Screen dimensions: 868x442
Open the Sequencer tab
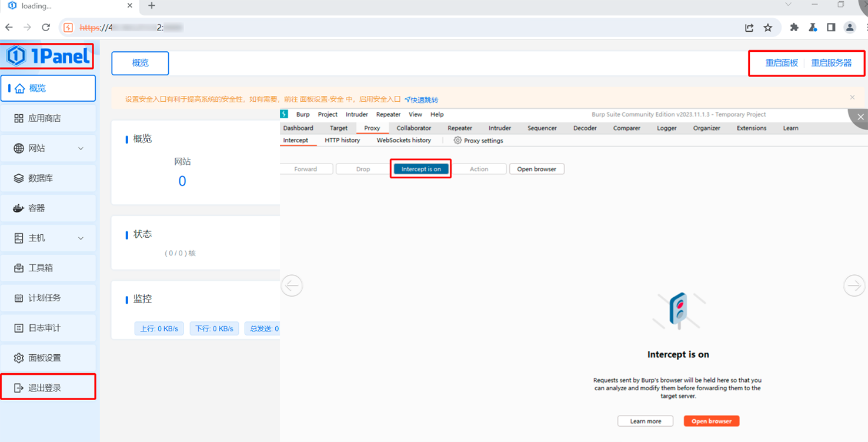(542, 128)
